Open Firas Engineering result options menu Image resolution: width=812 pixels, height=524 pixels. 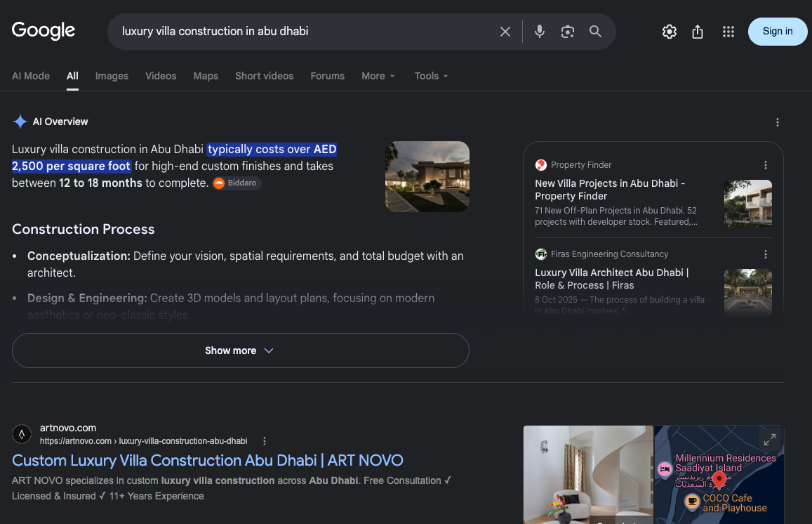pos(766,254)
